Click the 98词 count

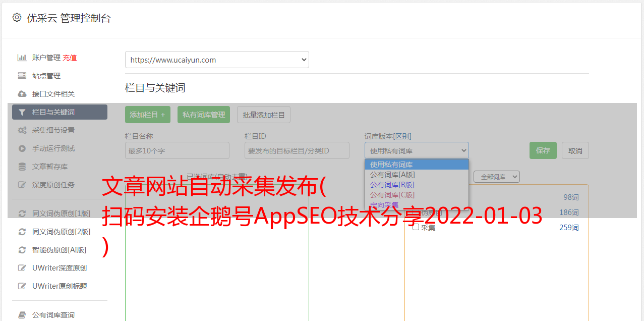[x=571, y=197]
